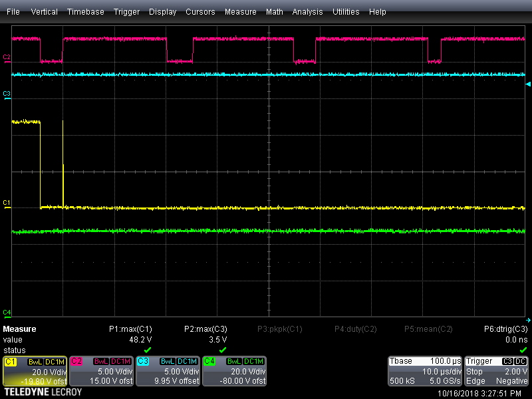Click the green C4 channel badge
The image size is (532, 399).
point(209,362)
